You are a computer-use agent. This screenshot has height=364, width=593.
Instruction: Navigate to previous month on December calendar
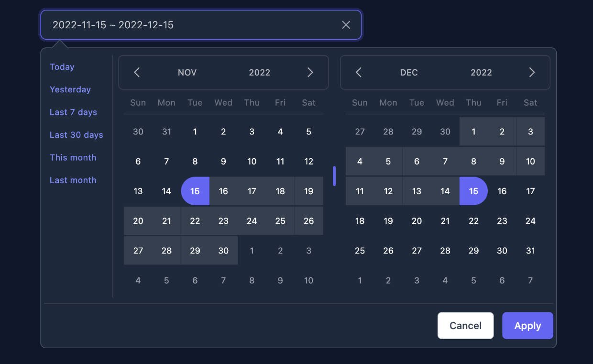(359, 72)
